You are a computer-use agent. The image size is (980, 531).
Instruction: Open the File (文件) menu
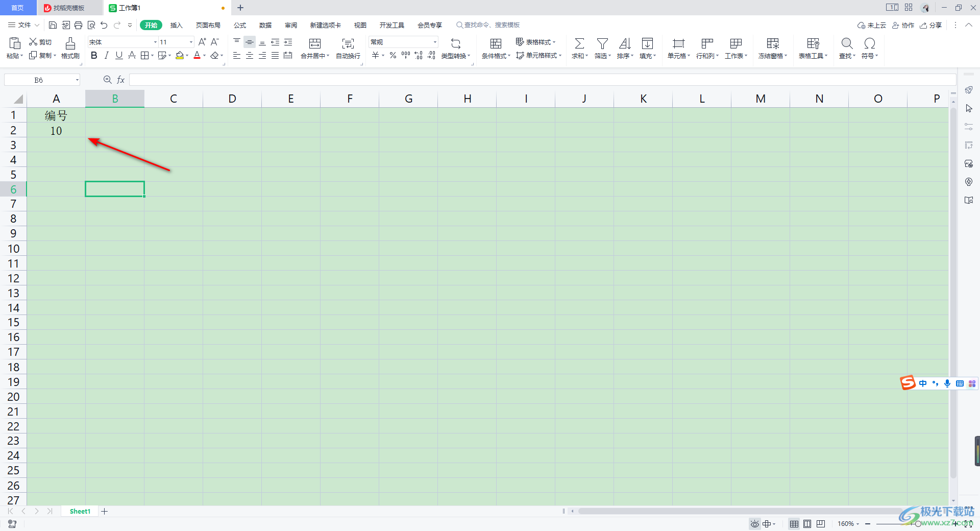(23, 25)
